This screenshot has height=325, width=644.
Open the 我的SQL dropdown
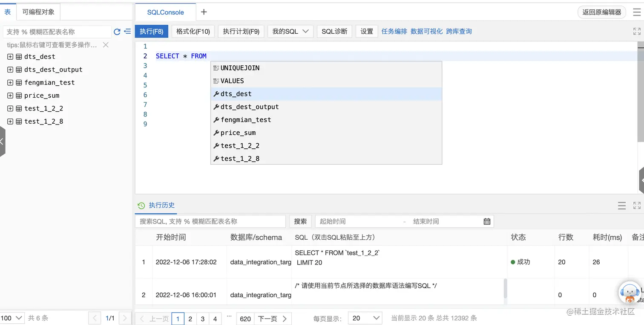click(290, 31)
